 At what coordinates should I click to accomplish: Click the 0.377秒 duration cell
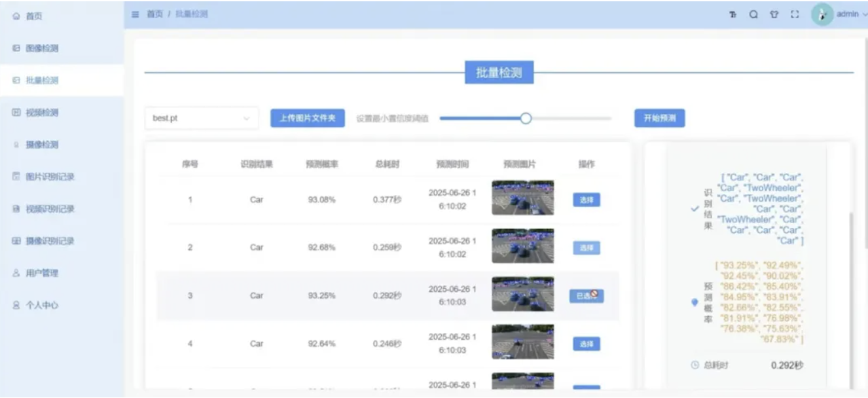coord(388,200)
